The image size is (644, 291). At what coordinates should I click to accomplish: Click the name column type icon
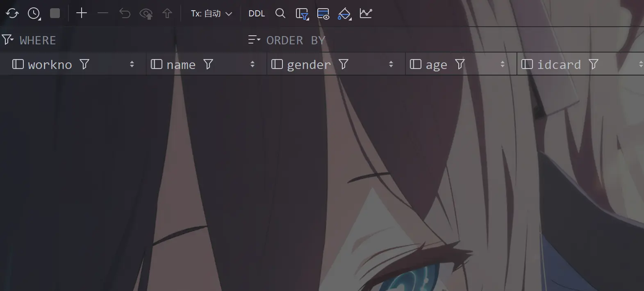(x=157, y=64)
